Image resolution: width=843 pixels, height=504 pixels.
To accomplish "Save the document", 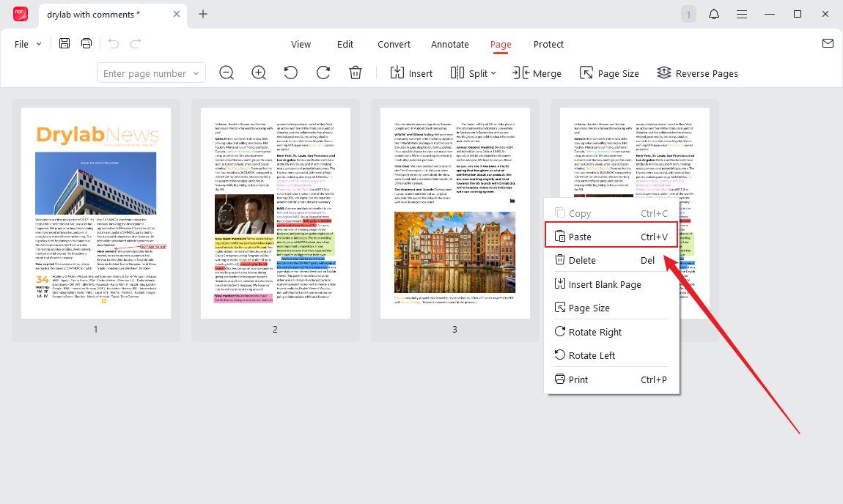I will pos(65,43).
